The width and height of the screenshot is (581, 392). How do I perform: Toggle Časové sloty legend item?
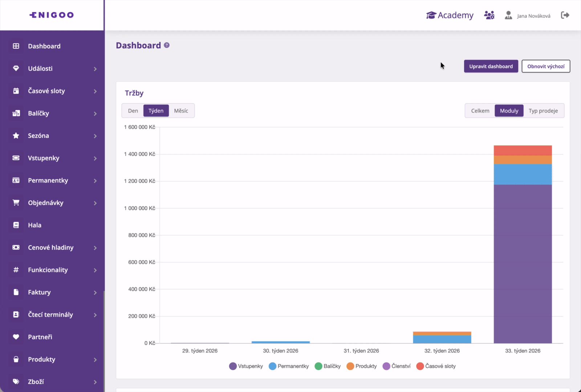[436, 366]
